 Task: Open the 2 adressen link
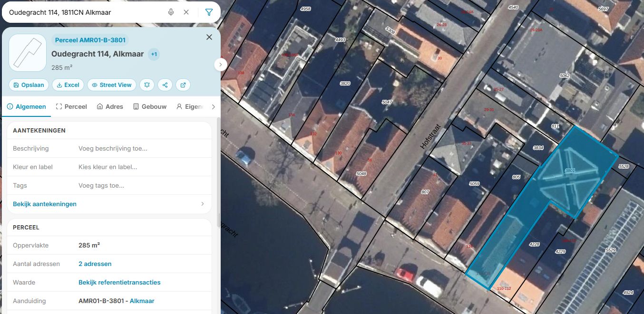click(95, 264)
